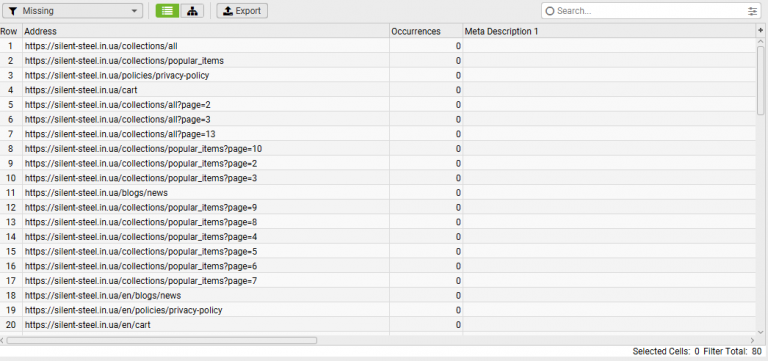The image size is (768, 361).
Task: Select the popular_items?page=6 address
Action: tap(141, 266)
